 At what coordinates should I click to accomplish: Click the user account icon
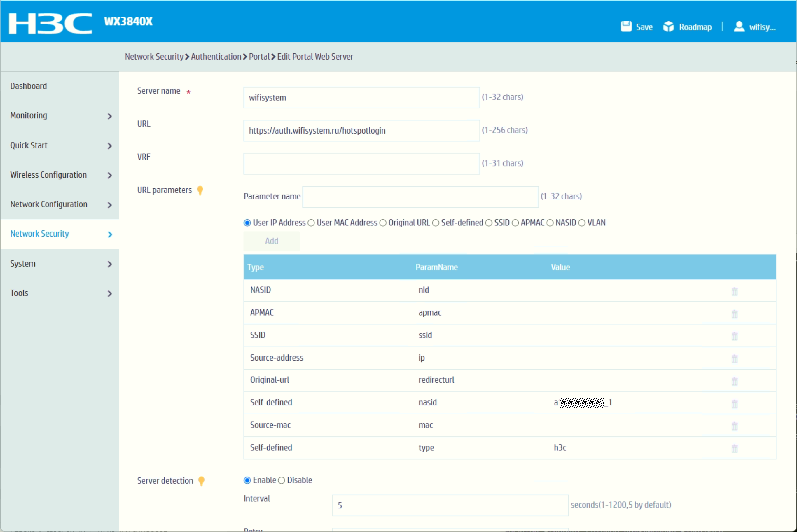739,27
